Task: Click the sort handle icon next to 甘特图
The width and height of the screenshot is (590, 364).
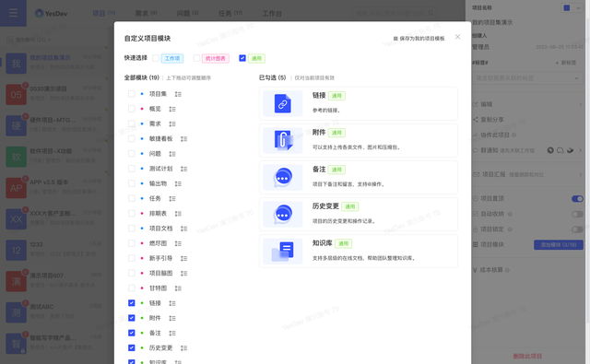Action: [x=178, y=288]
